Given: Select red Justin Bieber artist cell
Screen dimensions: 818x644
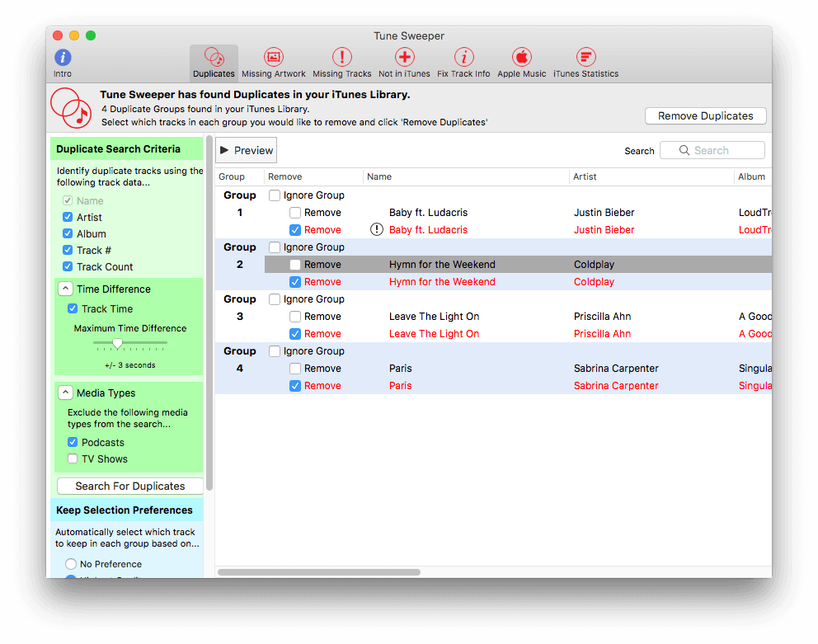Looking at the screenshot, I should coord(604,229).
